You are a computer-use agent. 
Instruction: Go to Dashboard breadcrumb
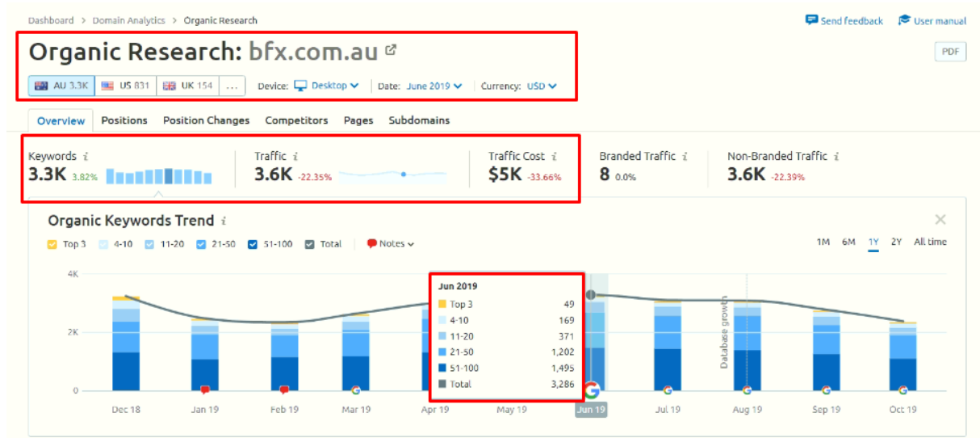(x=51, y=20)
